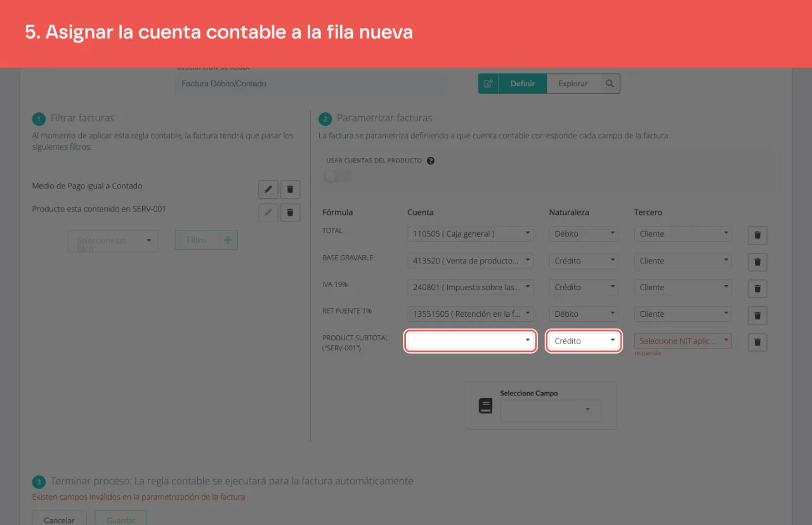Viewport: 812px width, 525px height.
Task: Open the Seleccione un filtro dropdown
Action: coord(113,241)
